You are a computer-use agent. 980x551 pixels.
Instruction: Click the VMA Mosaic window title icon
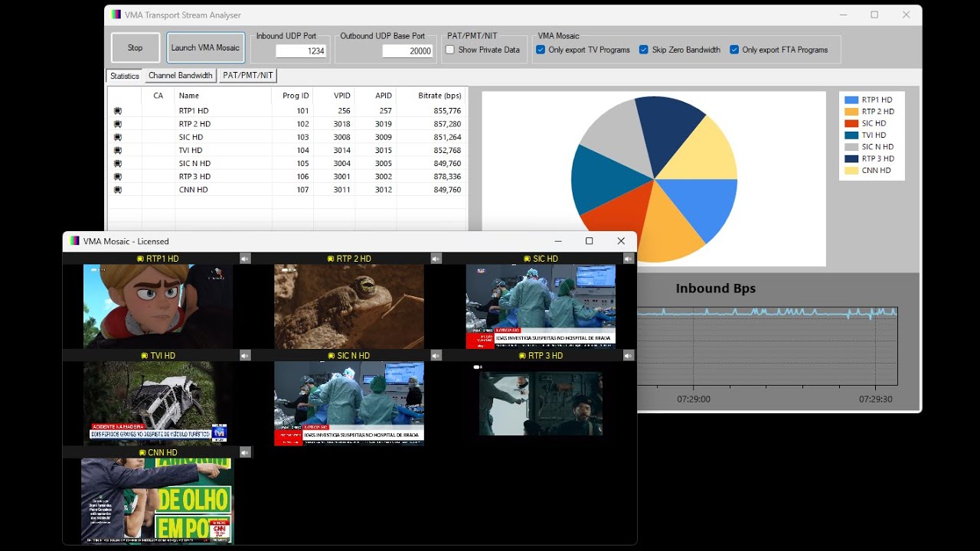point(74,241)
